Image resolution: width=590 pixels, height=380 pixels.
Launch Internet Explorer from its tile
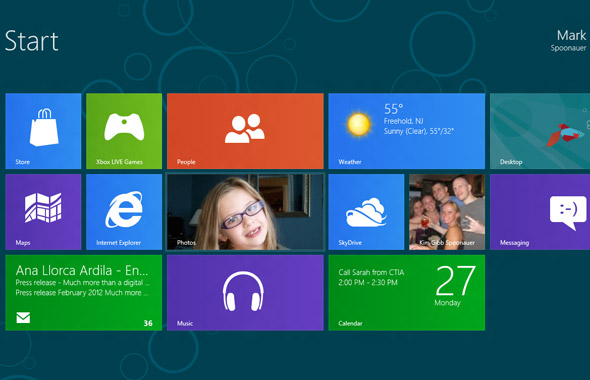pyautogui.click(x=124, y=212)
